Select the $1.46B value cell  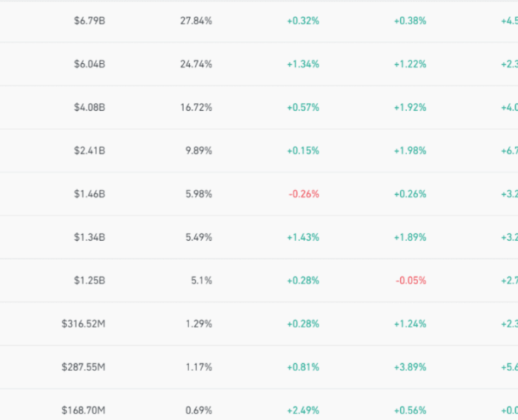coord(89,193)
